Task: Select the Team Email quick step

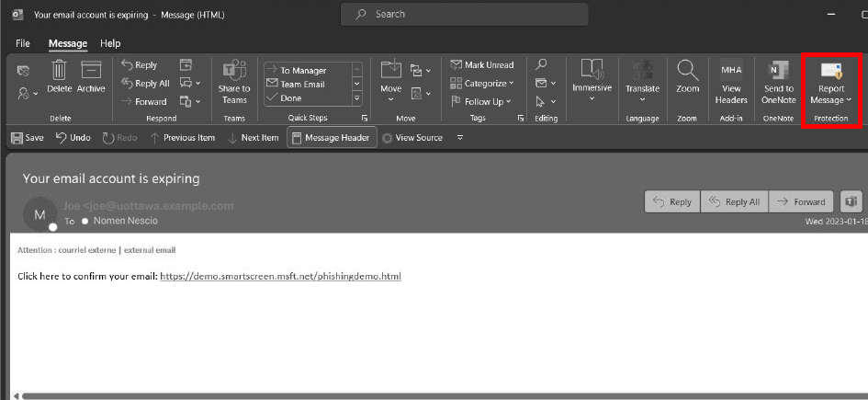Action: 308,85
